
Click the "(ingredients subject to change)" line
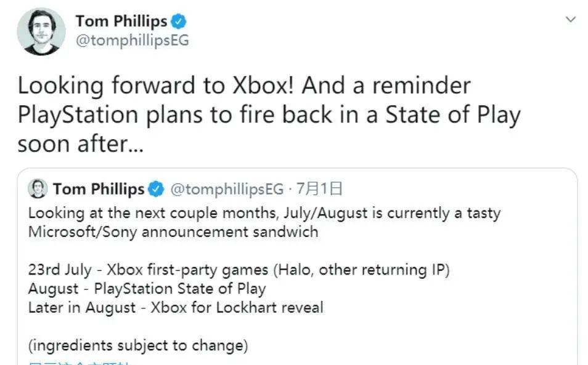point(138,345)
